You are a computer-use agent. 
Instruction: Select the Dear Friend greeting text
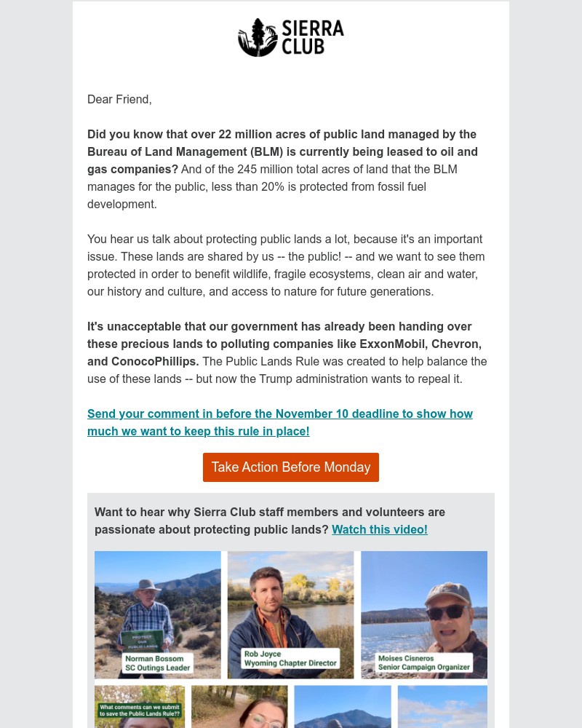(119, 99)
